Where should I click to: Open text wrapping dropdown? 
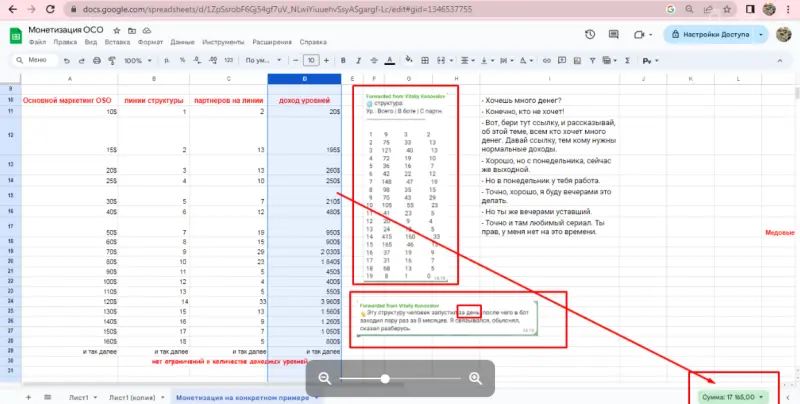pyautogui.click(x=506, y=60)
